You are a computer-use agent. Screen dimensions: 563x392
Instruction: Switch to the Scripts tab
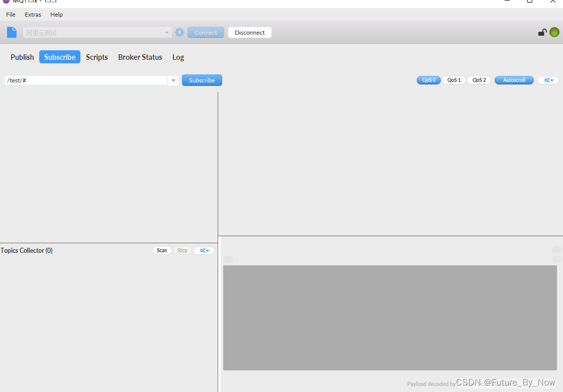point(97,57)
